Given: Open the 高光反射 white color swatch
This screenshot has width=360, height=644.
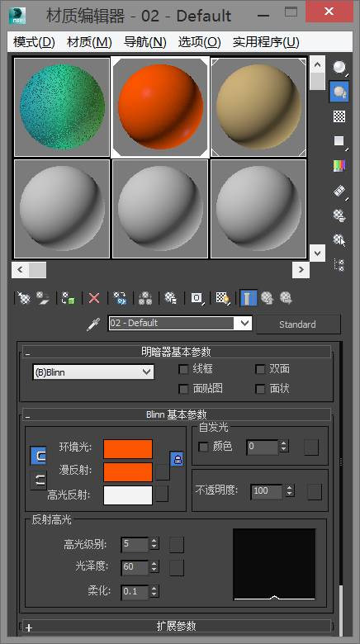Looking at the screenshot, I should tap(128, 495).
